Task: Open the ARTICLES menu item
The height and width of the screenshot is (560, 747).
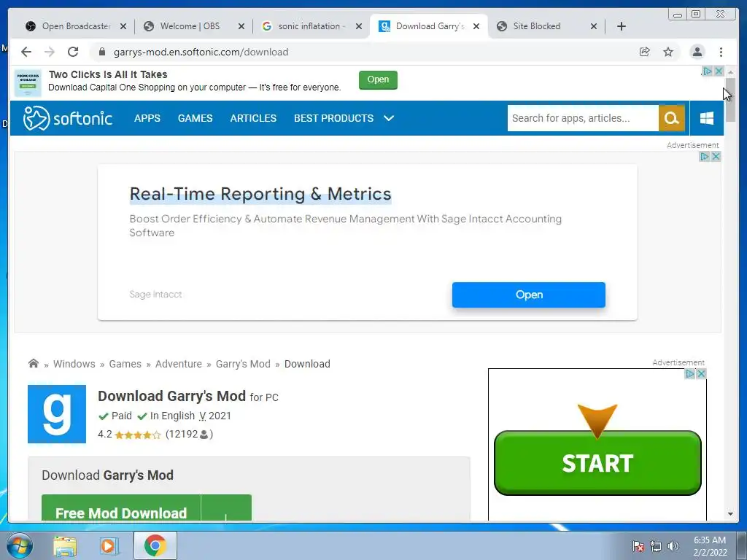Action: click(253, 118)
